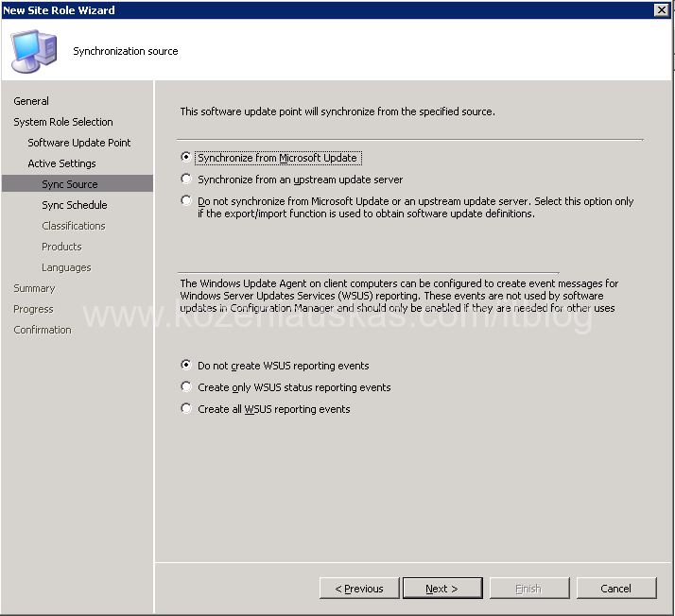Cancel the New Site Role Wizard
This screenshot has height=616, width=675.
tap(616, 588)
